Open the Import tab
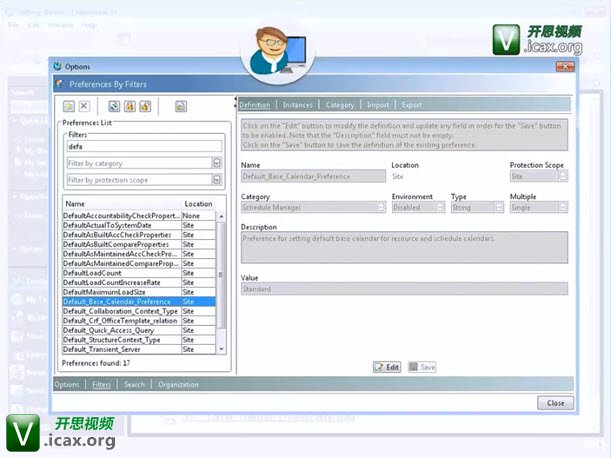The width and height of the screenshot is (611, 458). click(378, 105)
